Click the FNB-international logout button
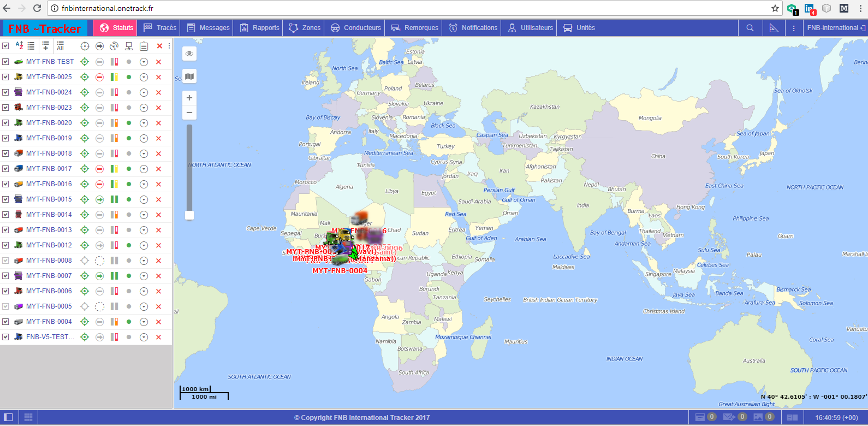Image resolution: width=868 pixels, height=426 pixels. tap(836, 28)
